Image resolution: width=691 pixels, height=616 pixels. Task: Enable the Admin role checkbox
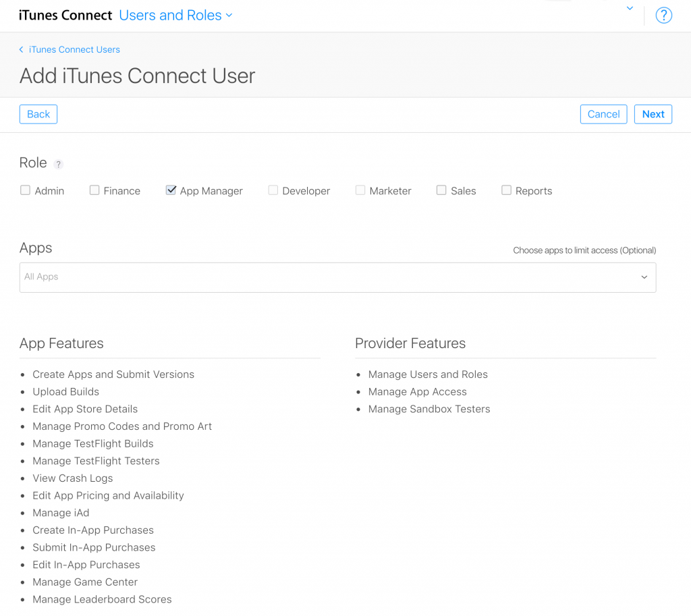click(25, 190)
